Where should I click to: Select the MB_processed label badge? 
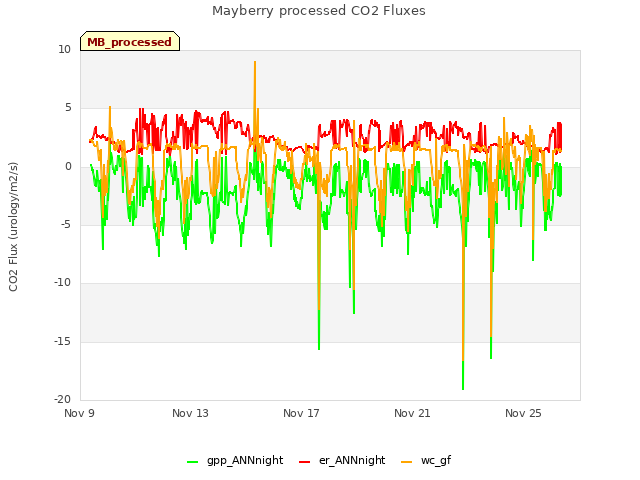point(130,41)
